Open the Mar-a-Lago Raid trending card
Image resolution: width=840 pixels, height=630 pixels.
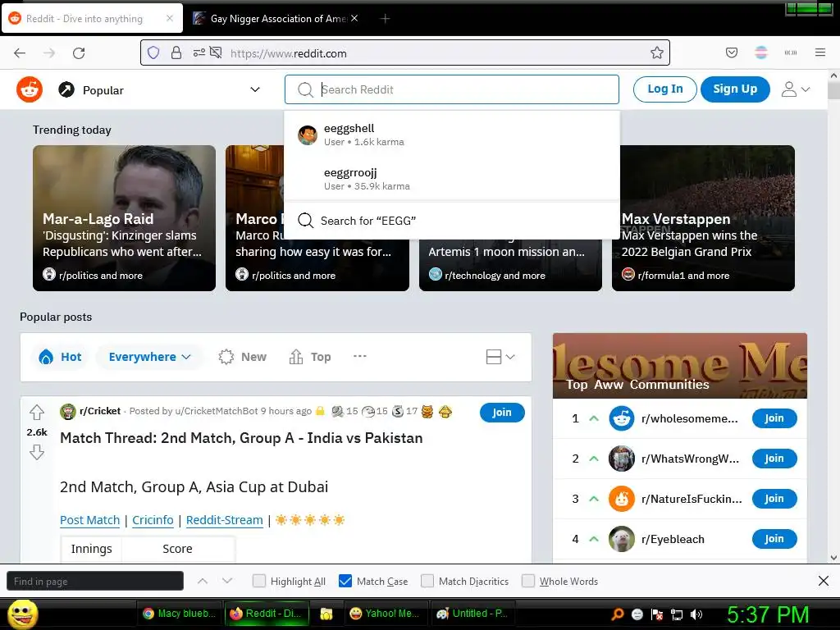coord(125,218)
